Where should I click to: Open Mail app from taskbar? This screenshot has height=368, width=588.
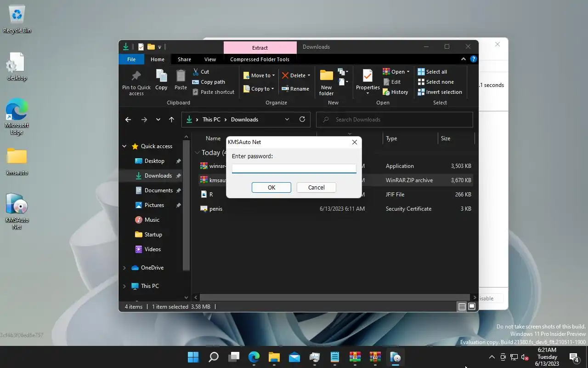pyautogui.click(x=294, y=357)
